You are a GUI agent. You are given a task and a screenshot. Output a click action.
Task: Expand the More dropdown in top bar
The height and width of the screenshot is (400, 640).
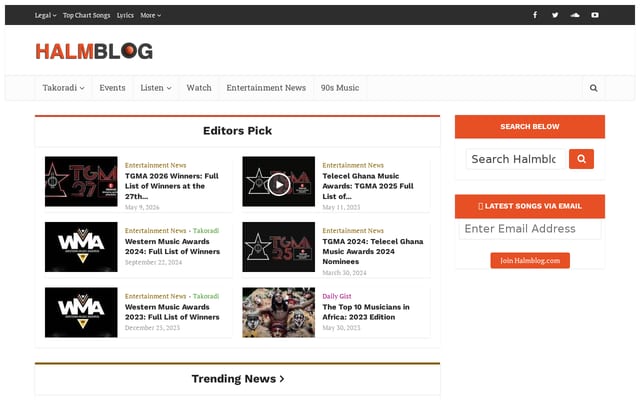tap(151, 16)
